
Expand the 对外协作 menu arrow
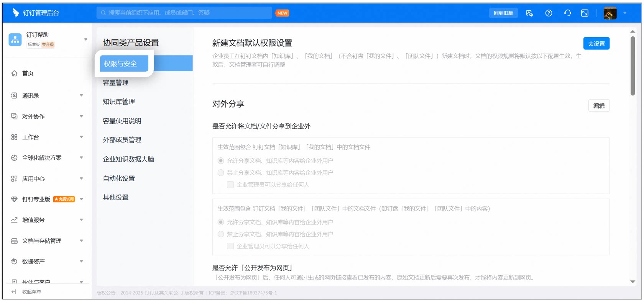(x=81, y=116)
